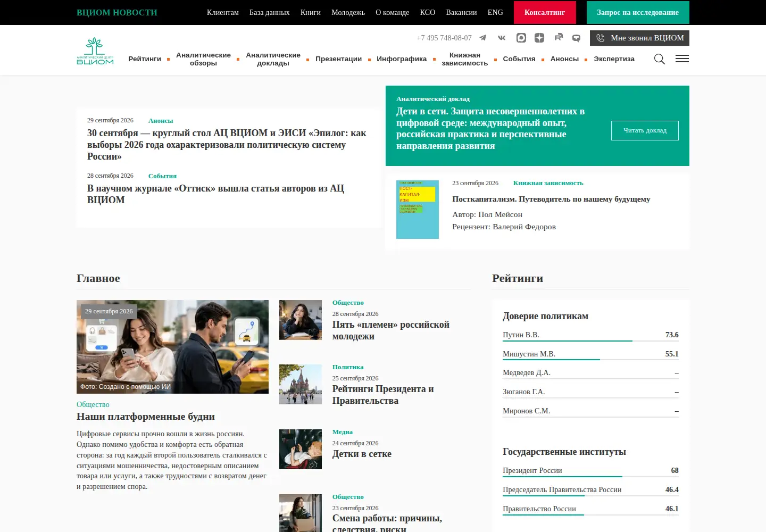This screenshot has width=766, height=532.
Task: Open the Telegram channel icon
Action: pyautogui.click(x=483, y=38)
